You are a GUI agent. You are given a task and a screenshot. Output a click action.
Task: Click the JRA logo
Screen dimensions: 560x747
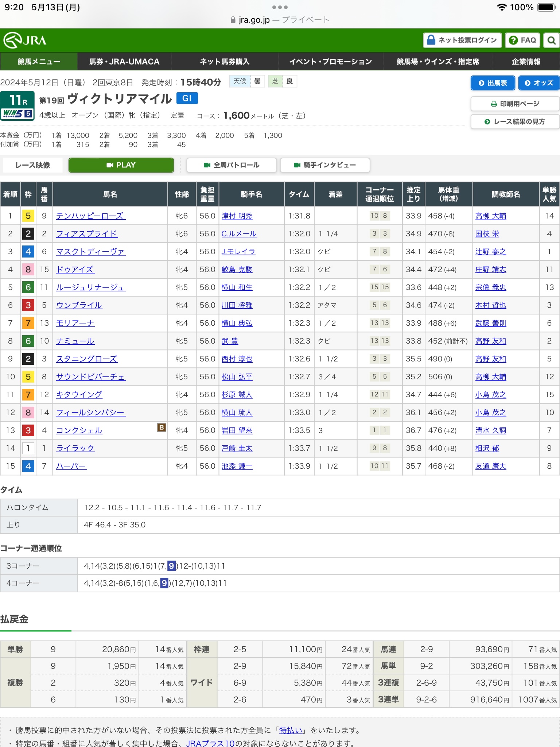[25, 40]
